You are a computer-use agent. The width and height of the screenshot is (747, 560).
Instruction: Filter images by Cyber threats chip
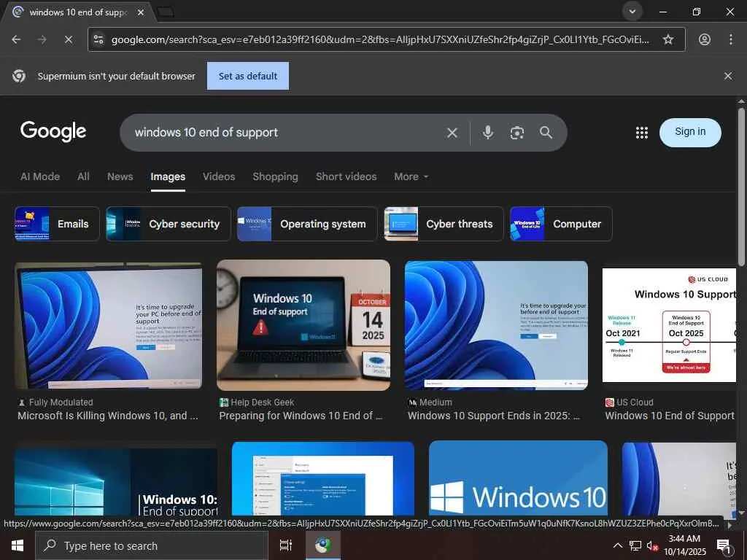click(x=444, y=224)
